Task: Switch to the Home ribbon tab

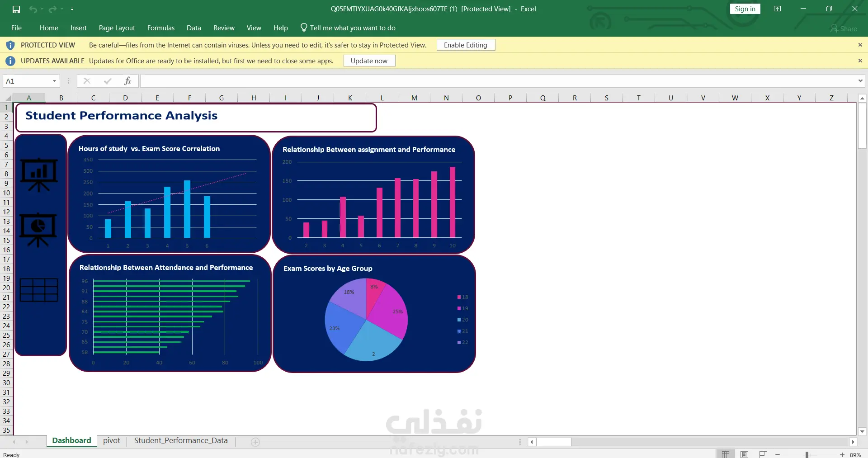Action: tap(49, 28)
